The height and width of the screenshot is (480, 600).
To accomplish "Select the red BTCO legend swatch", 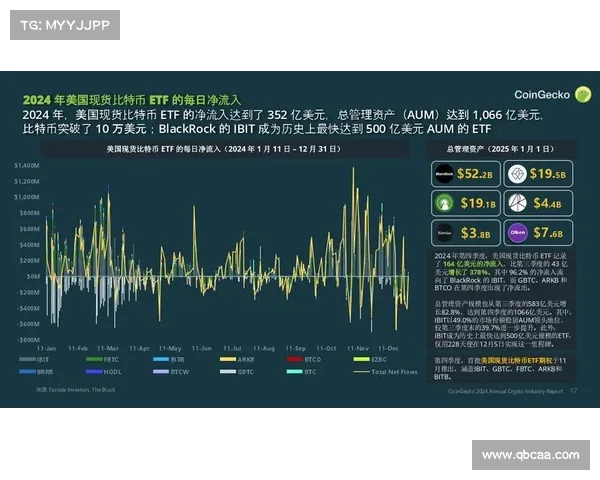I will (295, 359).
